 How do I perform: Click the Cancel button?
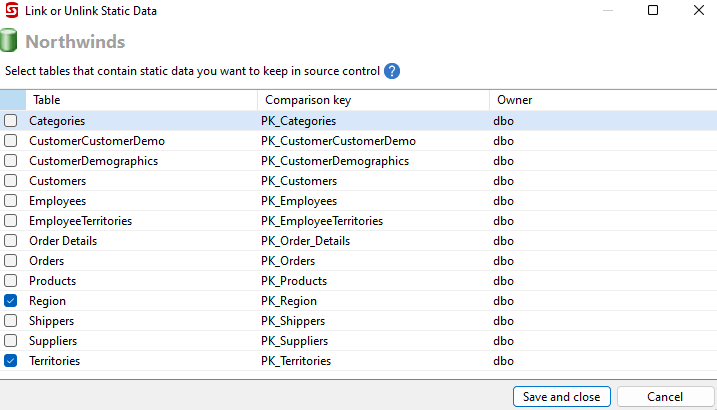(x=665, y=397)
